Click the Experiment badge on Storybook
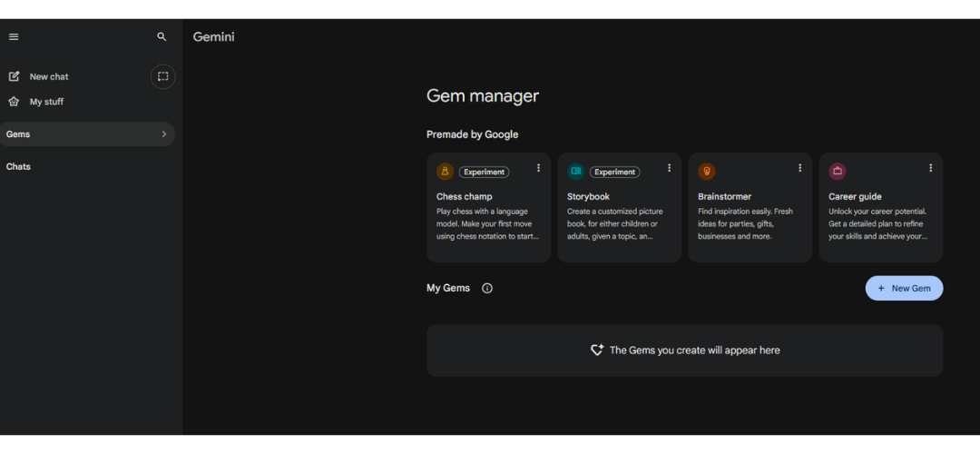980x454 pixels. [615, 172]
